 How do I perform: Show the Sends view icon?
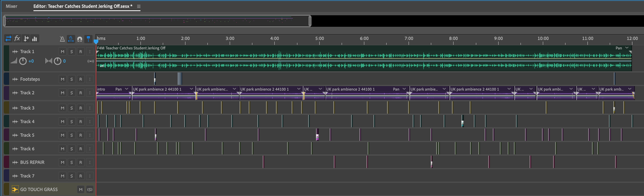[26, 39]
